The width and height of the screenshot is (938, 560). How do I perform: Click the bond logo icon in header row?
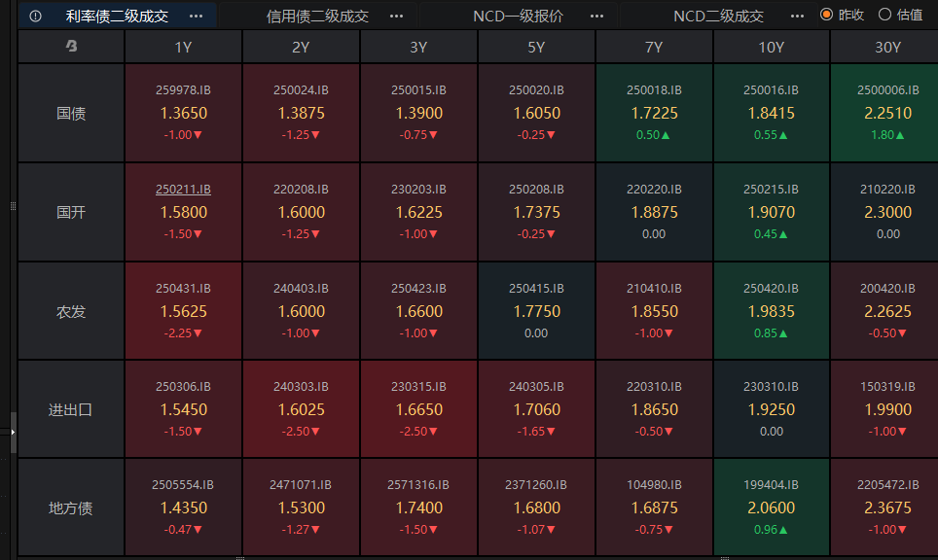click(71, 47)
